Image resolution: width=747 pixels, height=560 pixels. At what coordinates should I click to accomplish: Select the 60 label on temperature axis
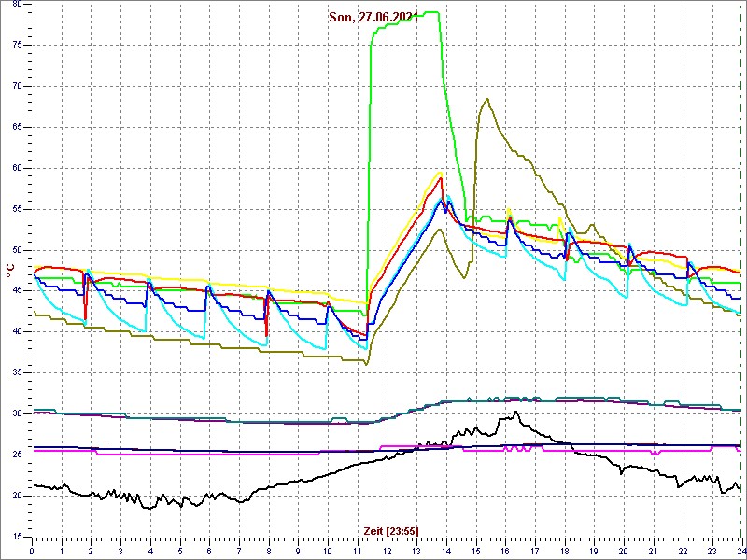tap(17, 168)
